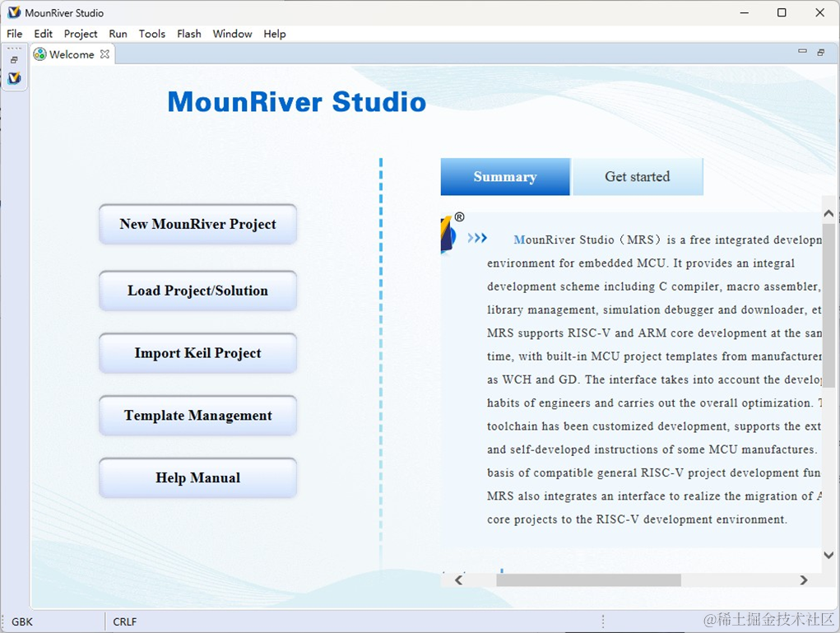Click Import Keil Project button
This screenshot has width=840, height=633.
point(197,352)
